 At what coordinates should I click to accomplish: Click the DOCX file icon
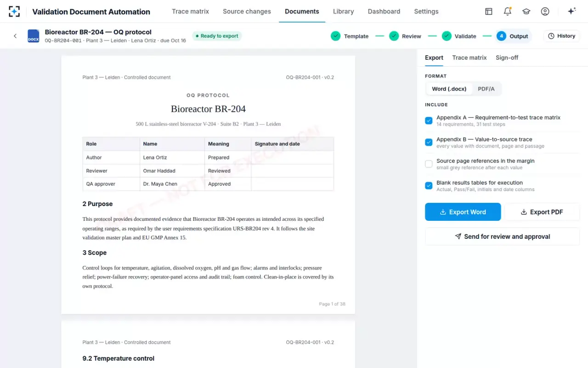33,36
